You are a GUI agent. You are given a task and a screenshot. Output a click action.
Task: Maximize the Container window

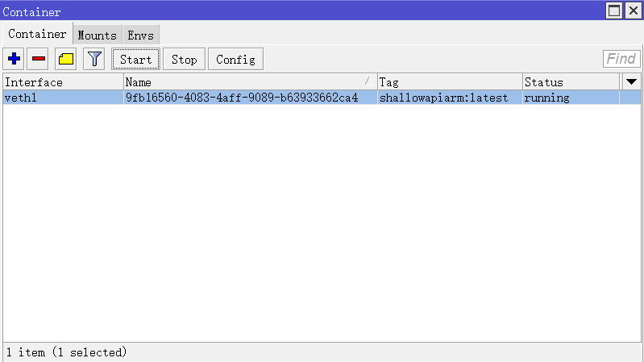click(614, 10)
